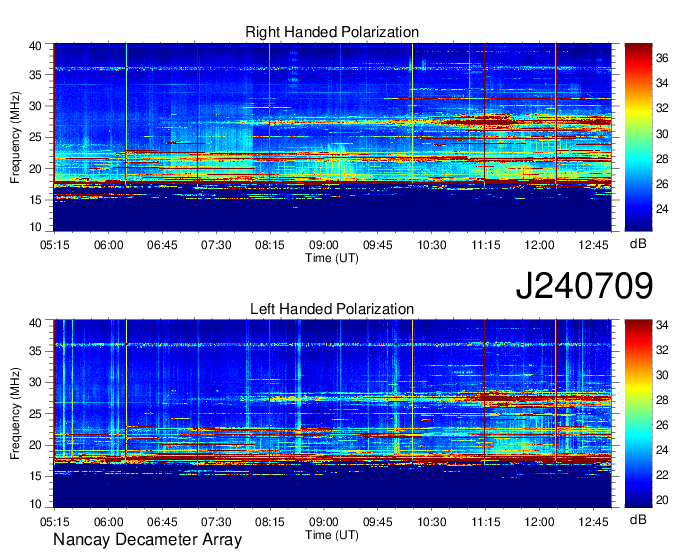Click the 08:15 time tick of the Left Handed plot

pyautogui.click(x=270, y=522)
